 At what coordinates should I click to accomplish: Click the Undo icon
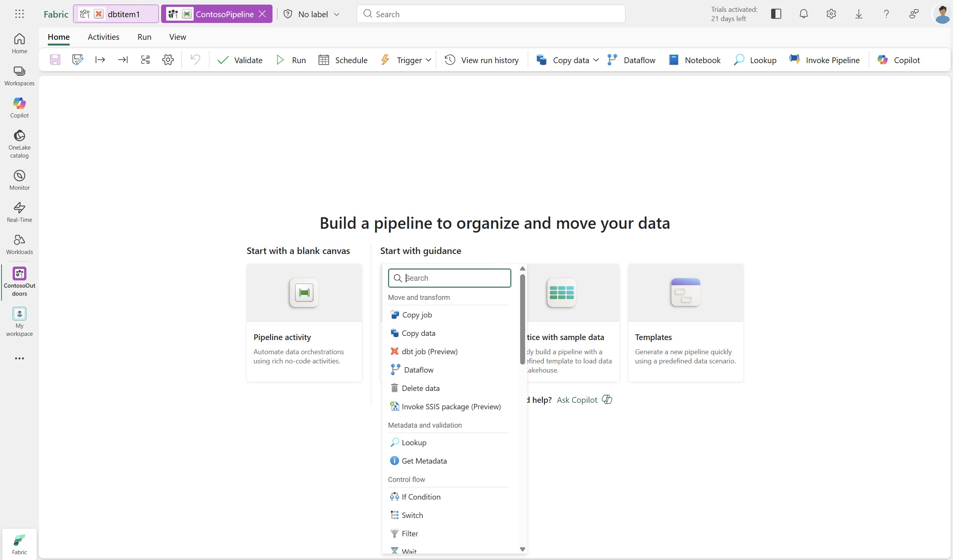tap(196, 60)
